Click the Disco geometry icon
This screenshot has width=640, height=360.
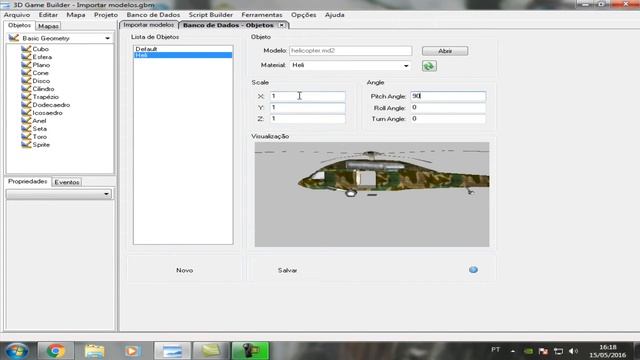(x=26, y=81)
